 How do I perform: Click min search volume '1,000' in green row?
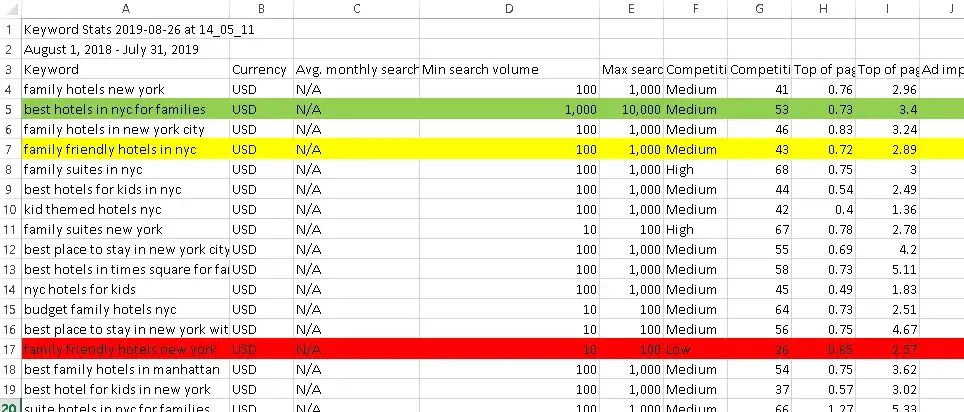(509, 109)
